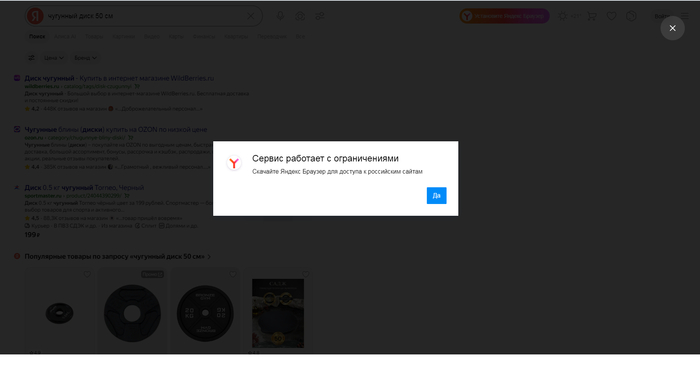Click the microphone voice search icon
This screenshot has width=700, height=389.
pos(280,16)
